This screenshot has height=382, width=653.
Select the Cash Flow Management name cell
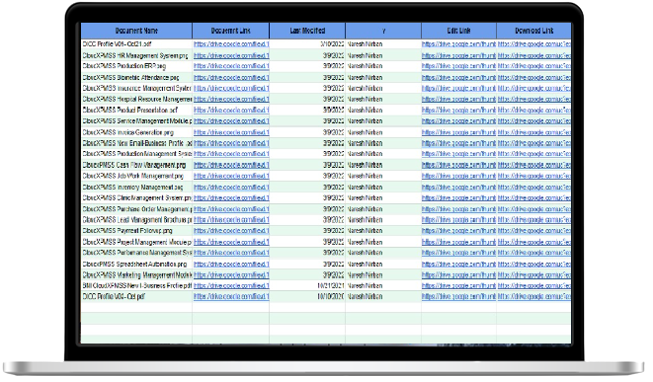coord(137,165)
